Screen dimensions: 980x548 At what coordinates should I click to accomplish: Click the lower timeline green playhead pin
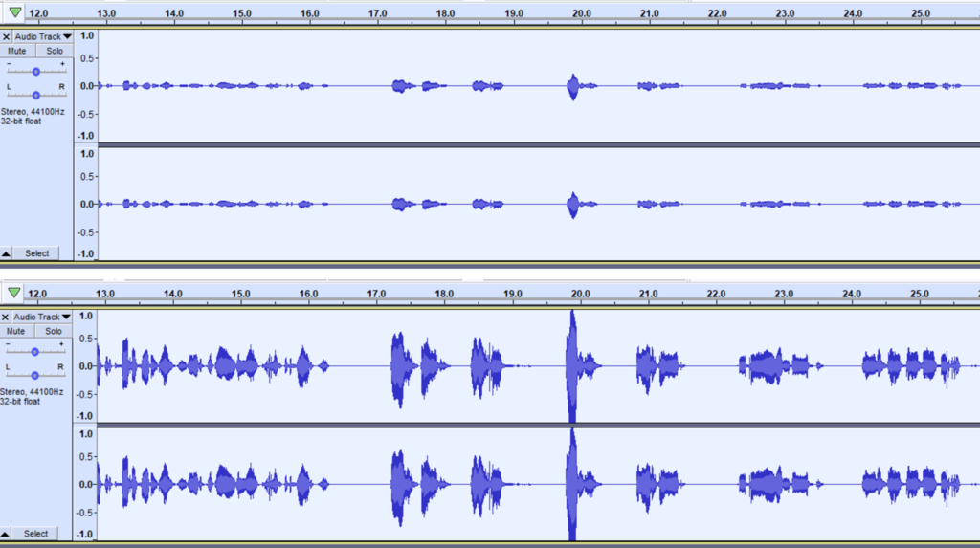tap(13, 293)
